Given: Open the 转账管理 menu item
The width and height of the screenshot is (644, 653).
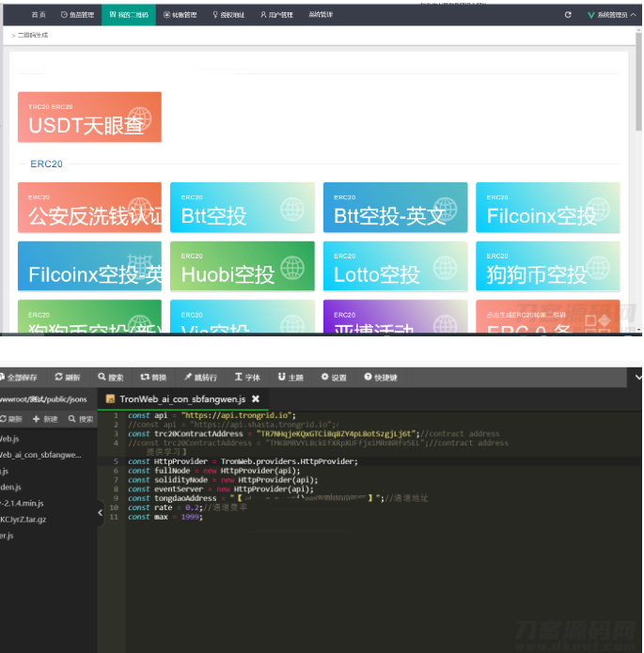Looking at the screenshot, I should pos(181,15).
